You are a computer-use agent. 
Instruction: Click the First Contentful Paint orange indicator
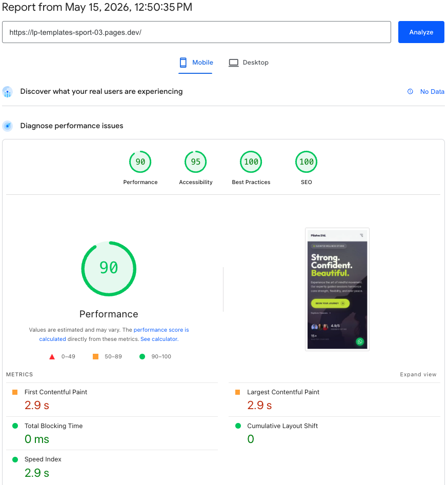click(15, 392)
